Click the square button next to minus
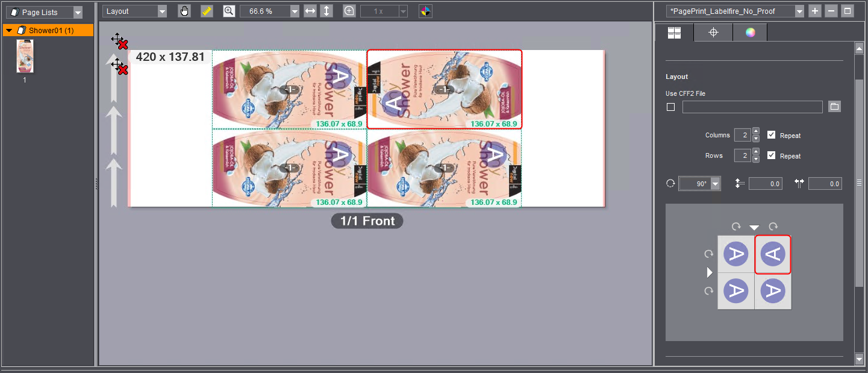Viewport: 868px width, 373px height. pyautogui.click(x=848, y=11)
